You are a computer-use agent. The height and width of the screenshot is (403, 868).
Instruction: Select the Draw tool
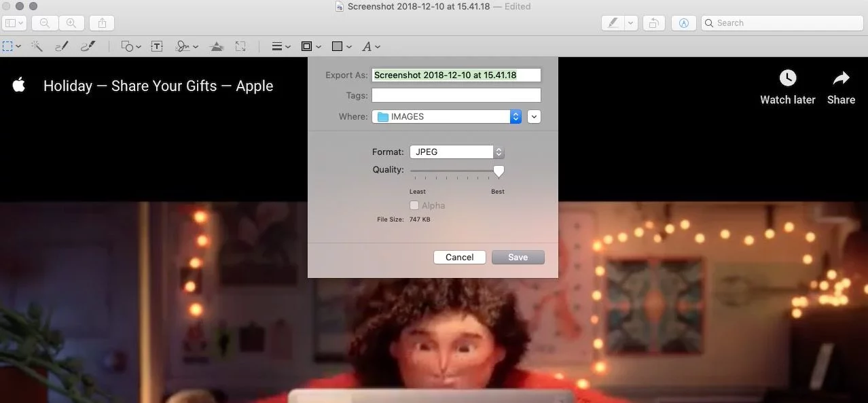87,46
